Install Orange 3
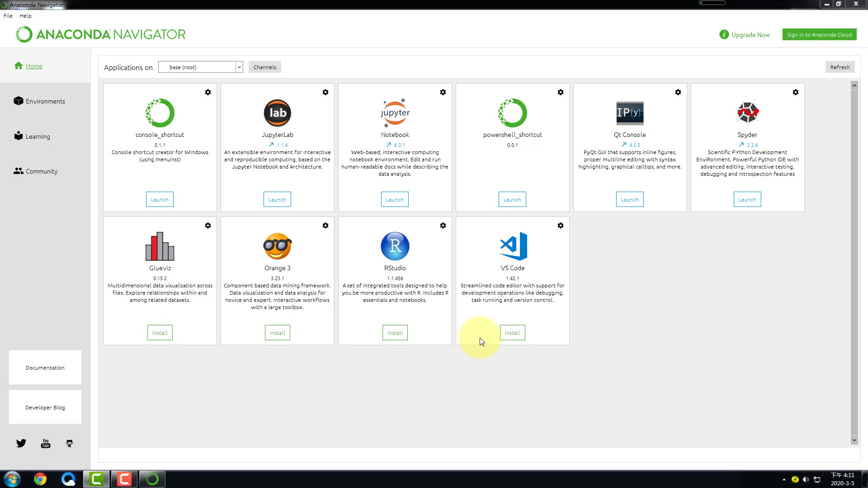Viewport: 868px width, 488px height. (x=278, y=333)
